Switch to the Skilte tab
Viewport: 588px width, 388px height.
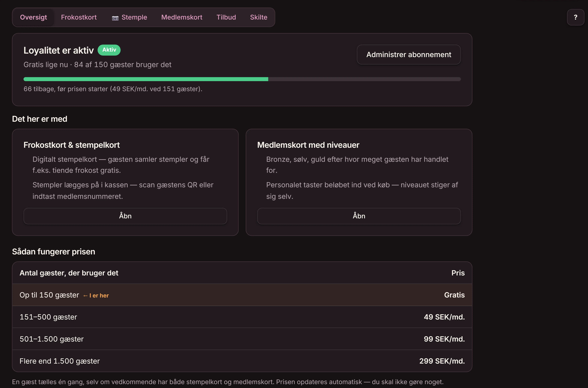[x=258, y=17]
